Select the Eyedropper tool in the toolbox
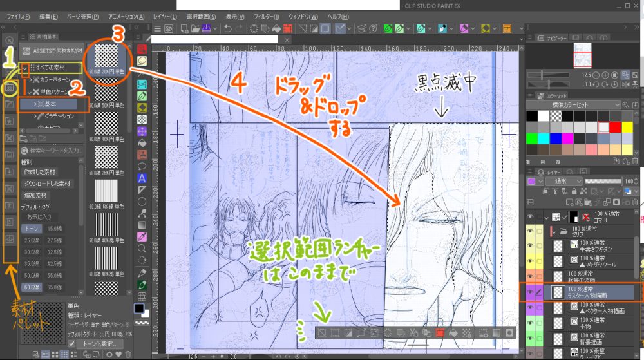The height and width of the screenshot is (360, 644). tap(142, 237)
